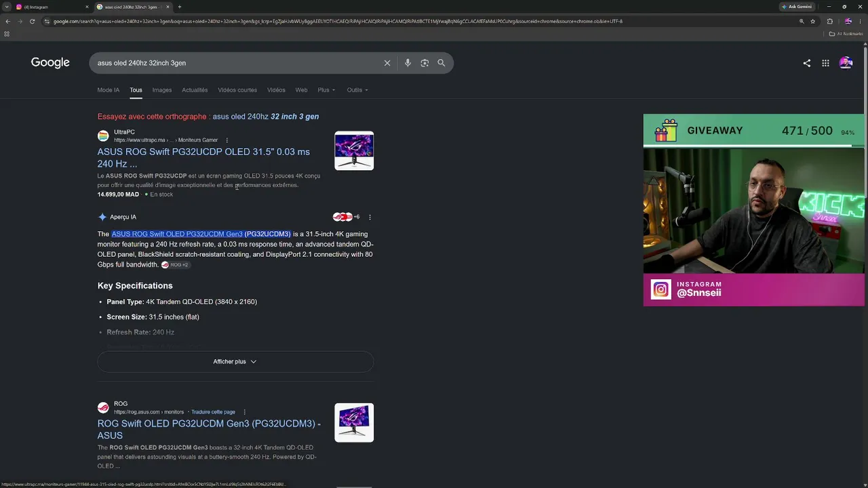Image resolution: width=868 pixels, height=488 pixels.
Task: Click the Google logo
Action: [x=50, y=63]
